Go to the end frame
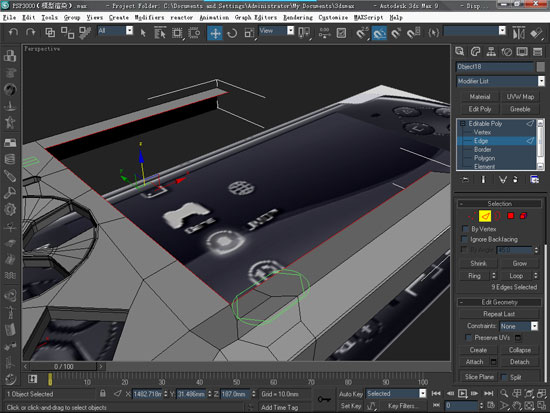The image size is (550, 413). (x=489, y=394)
